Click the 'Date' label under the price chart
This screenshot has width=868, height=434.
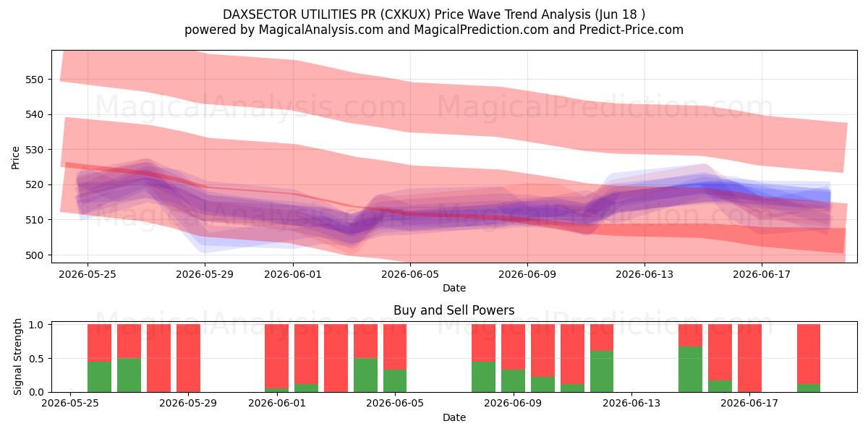(454, 288)
